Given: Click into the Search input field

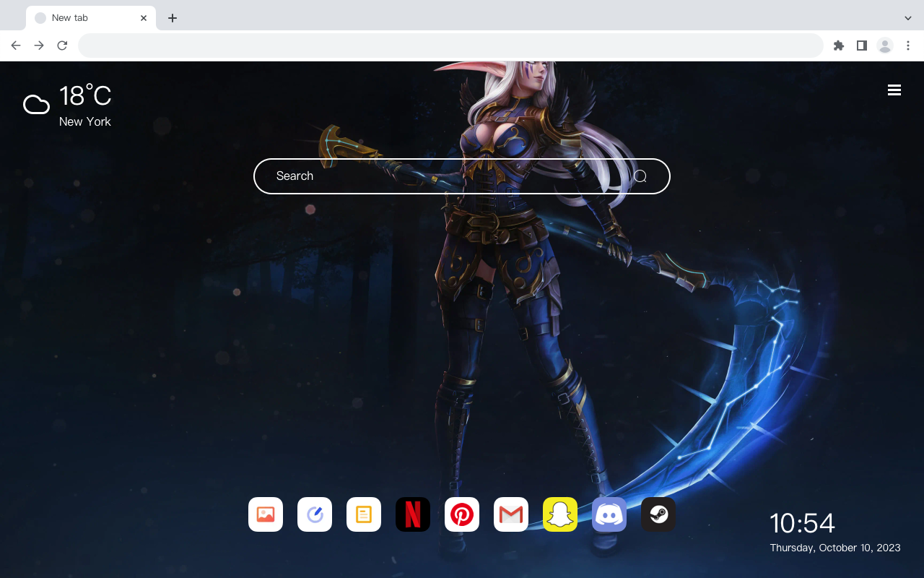Looking at the screenshot, I should tap(462, 176).
